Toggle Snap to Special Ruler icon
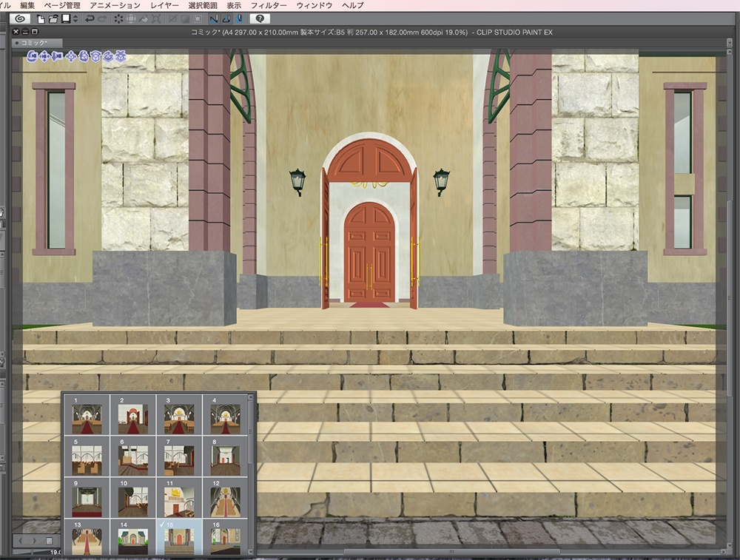The image size is (740, 560). tap(226, 19)
